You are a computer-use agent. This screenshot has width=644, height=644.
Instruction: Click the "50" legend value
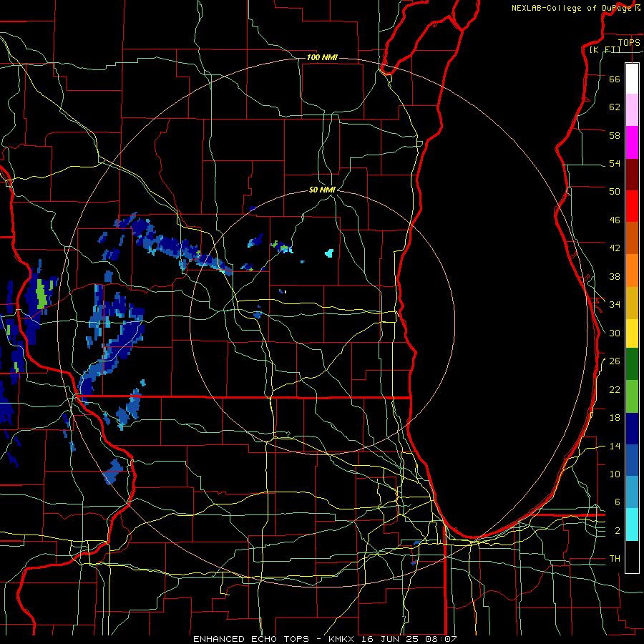click(x=615, y=192)
